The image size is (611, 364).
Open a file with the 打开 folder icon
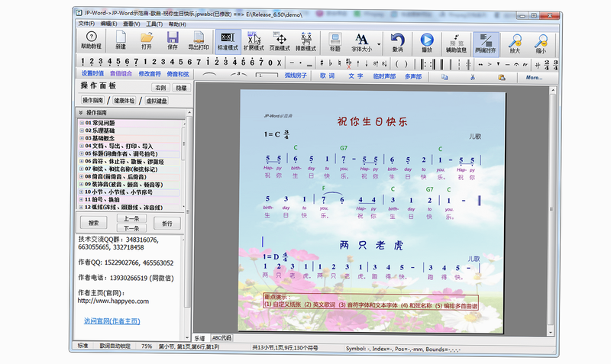click(x=147, y=40)
